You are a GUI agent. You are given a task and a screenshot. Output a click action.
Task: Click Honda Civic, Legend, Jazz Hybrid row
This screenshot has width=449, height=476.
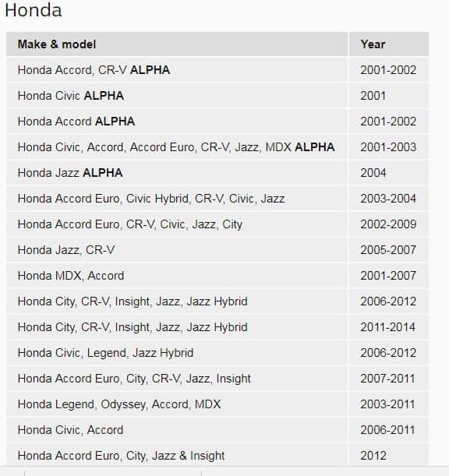pos(217,353)
